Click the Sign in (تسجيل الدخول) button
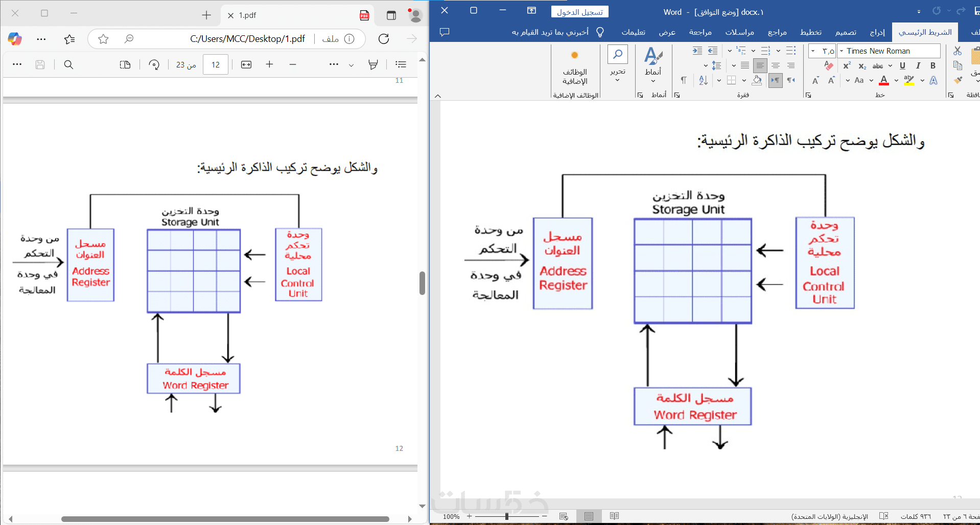The width and height of the screenshot is (980, 525). (x=580, y=12)
